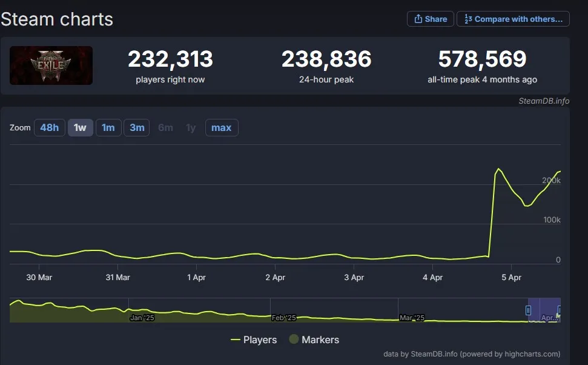This screenshot has width=588, height=365.
Task: Select the 1w zoom range
Action: pyautogui.click(x=81, y=128)
